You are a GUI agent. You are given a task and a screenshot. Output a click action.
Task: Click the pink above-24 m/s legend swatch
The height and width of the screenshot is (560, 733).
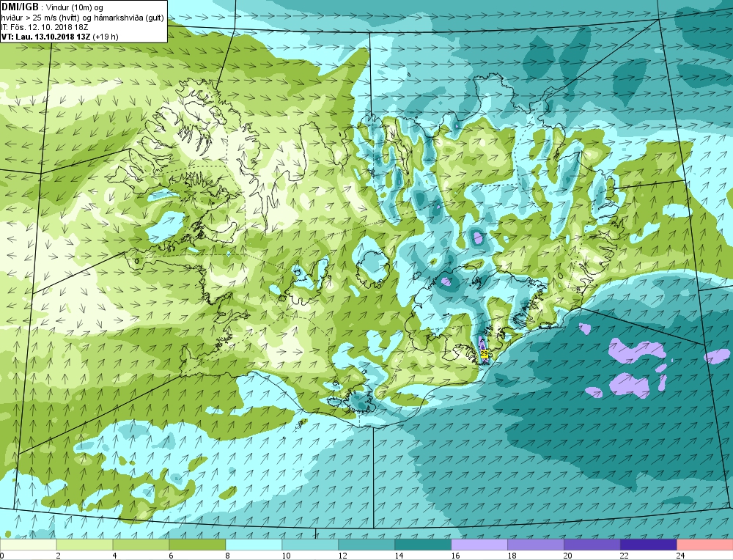click(x=704, y=545)
